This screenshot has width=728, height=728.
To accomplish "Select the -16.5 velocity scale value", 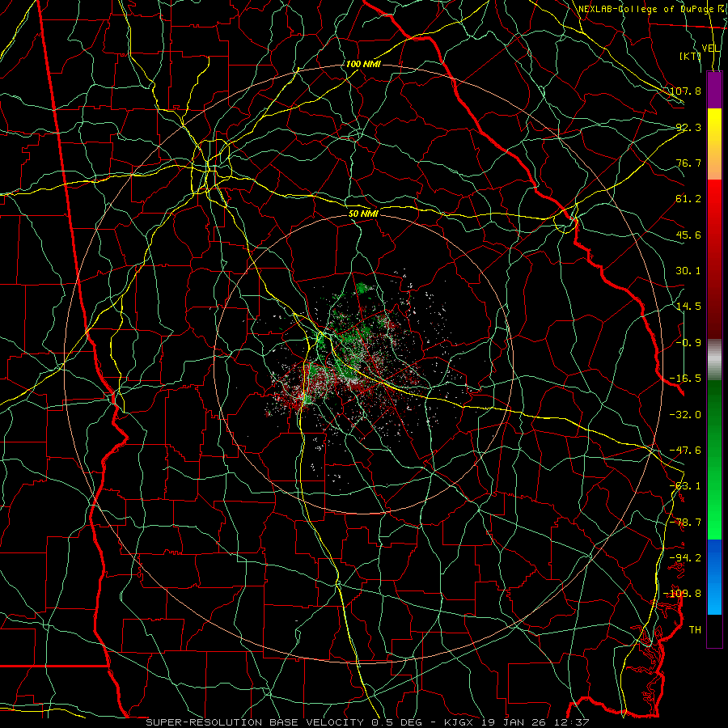I will click(x=685, y=379).
